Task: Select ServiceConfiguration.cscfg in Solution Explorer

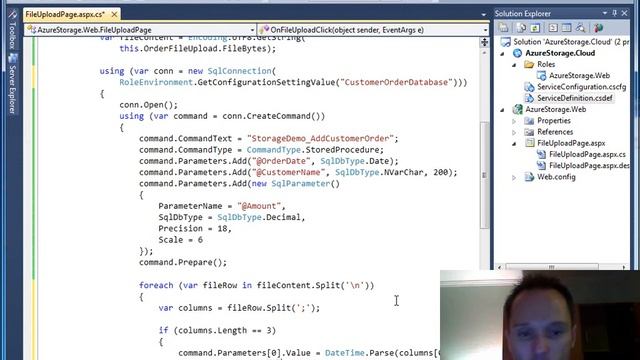Action: pyautogui.click(x=581, y=87)
